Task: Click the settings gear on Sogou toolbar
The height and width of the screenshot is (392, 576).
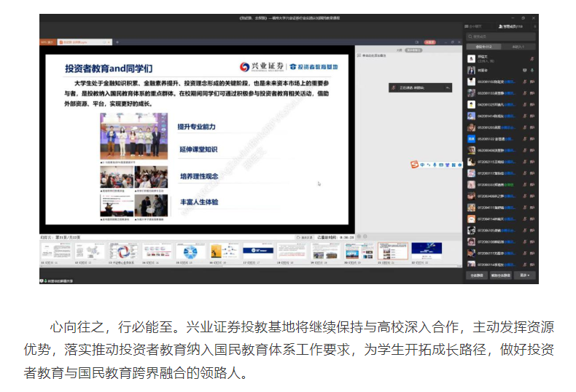Action: coord(460,165)
